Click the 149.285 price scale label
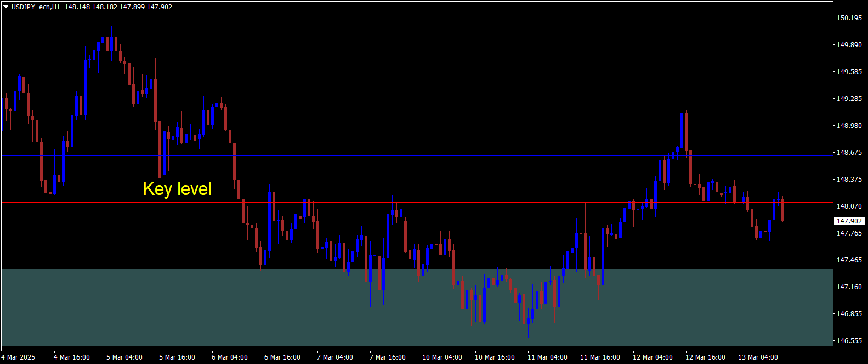This screenshot has width=868, height=364. click(849, 99)
